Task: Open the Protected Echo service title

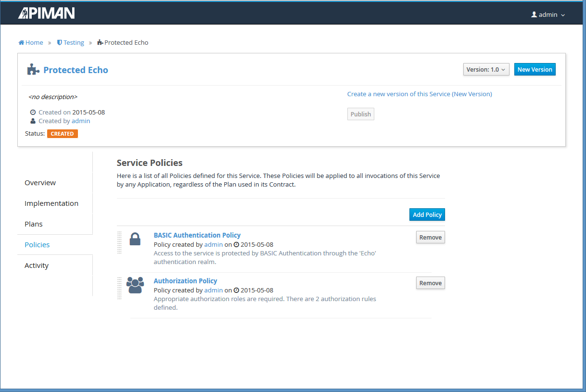Action: point(76,70)
